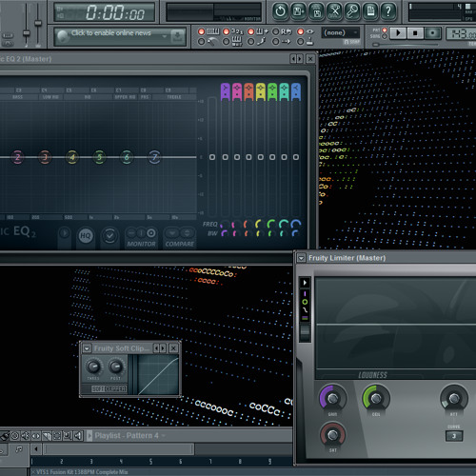This screenshot has width=476, height=476.
Task: Open the undo history icon in top toolbar
Action: [x=280, y=11]
